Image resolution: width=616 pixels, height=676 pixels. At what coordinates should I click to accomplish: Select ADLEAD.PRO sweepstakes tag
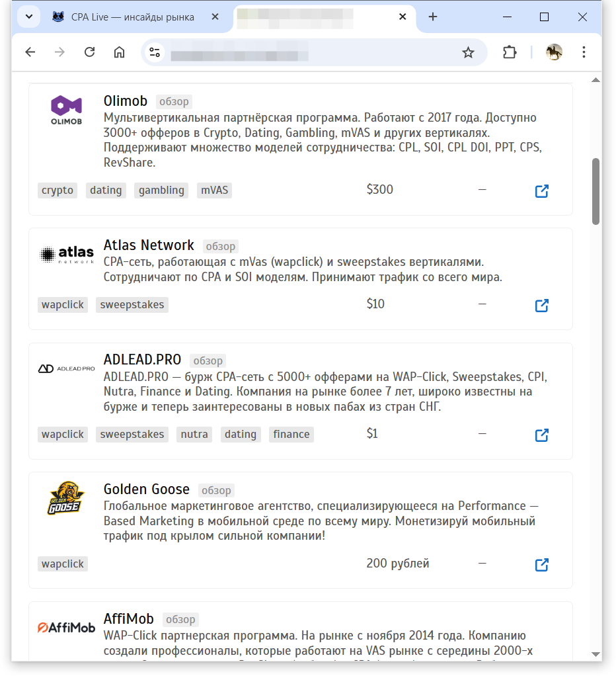point(132,434)
